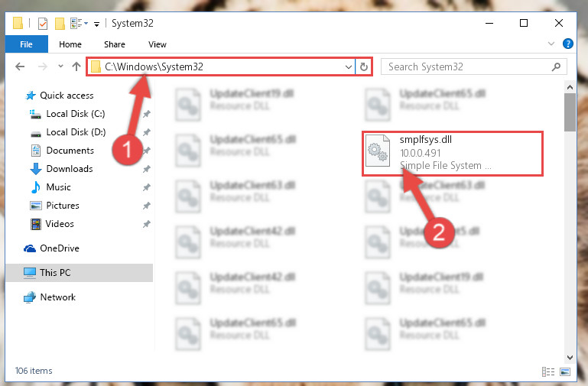Select the smplfsys.dll file

coord(453,154)
